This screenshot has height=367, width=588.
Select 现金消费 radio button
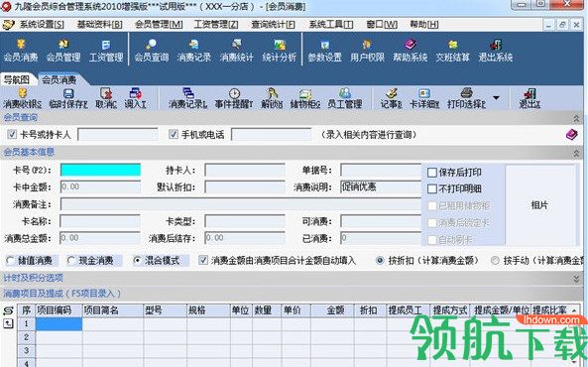click(x=71, y=261)
